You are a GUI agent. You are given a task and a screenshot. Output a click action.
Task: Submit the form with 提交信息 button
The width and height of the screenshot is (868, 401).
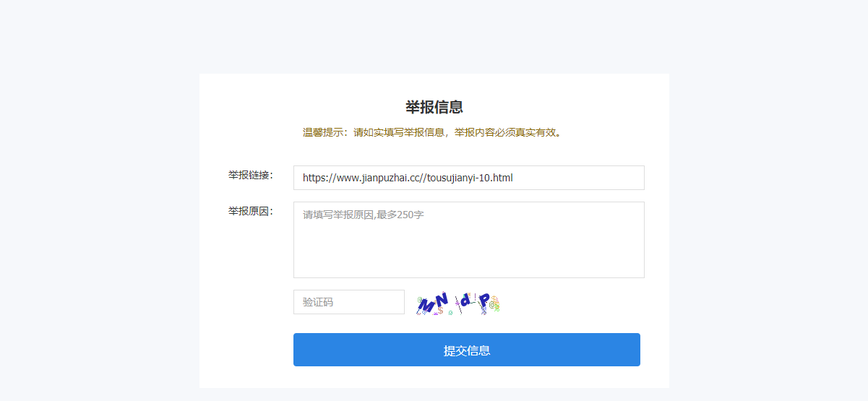pyautogui.click(x=467, y=350)
